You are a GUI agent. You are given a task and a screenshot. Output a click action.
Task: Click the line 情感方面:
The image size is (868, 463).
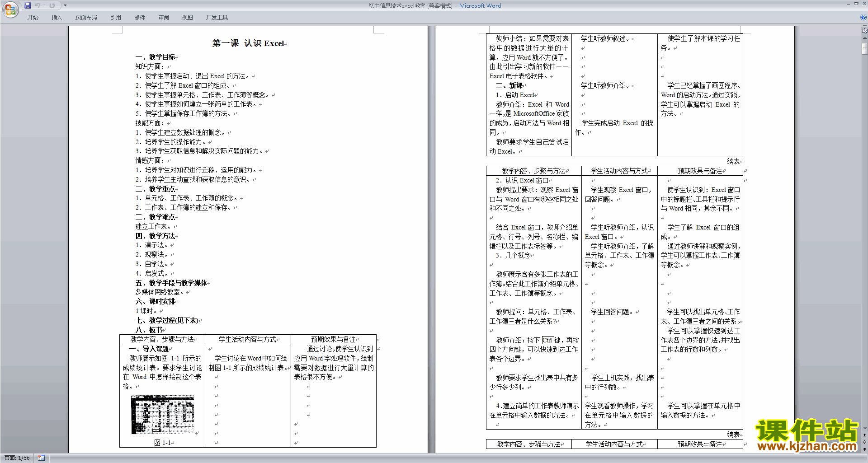150,160
